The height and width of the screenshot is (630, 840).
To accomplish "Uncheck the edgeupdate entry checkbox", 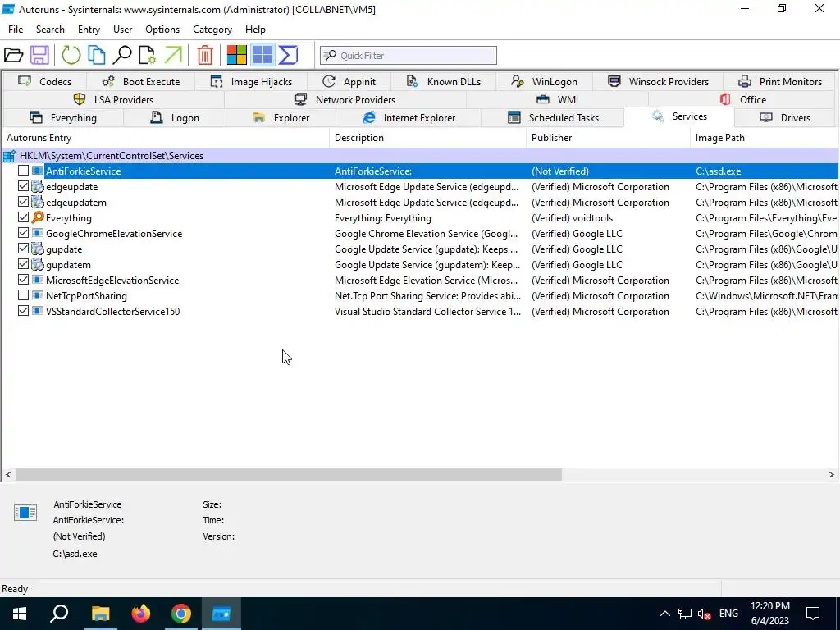I will coord(23,186).
